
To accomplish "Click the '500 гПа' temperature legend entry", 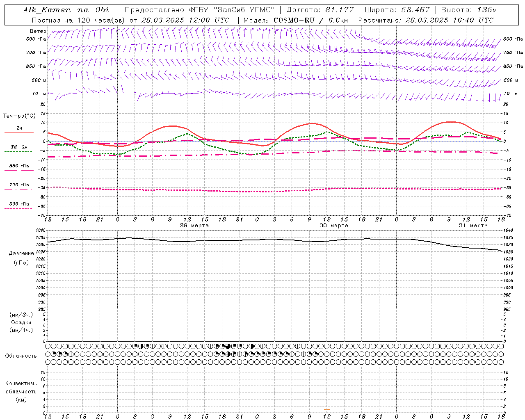I will click(x=19, y=204).
